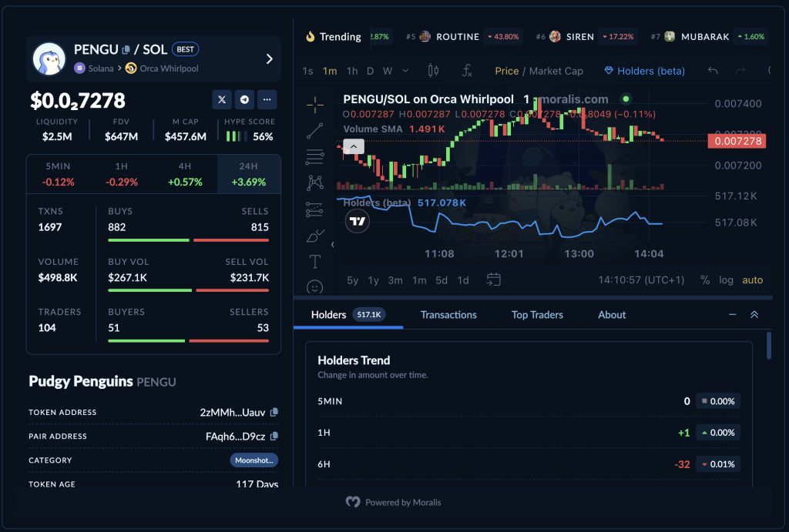Select the text tool in chart sidebar
The height and width of the screenshot is (532, 789).
pyautogui.click(x=315, y=262)
